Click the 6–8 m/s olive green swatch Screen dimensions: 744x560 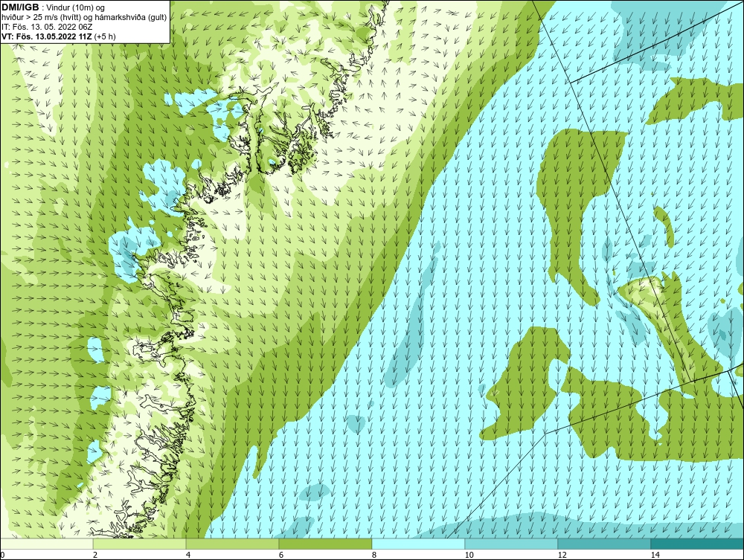point(326,544)
